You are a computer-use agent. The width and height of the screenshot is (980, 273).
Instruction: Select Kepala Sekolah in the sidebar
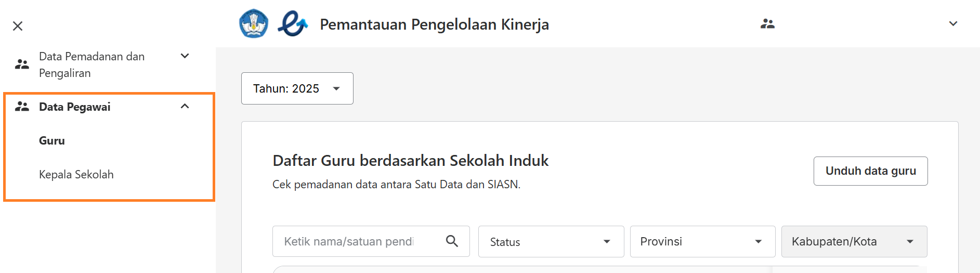[x=76, y=175]
